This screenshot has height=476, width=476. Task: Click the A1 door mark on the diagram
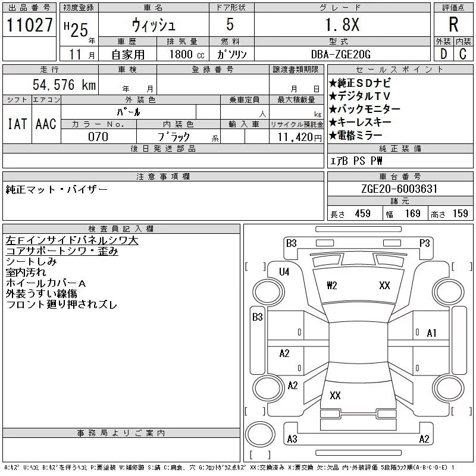coord(431,333)
